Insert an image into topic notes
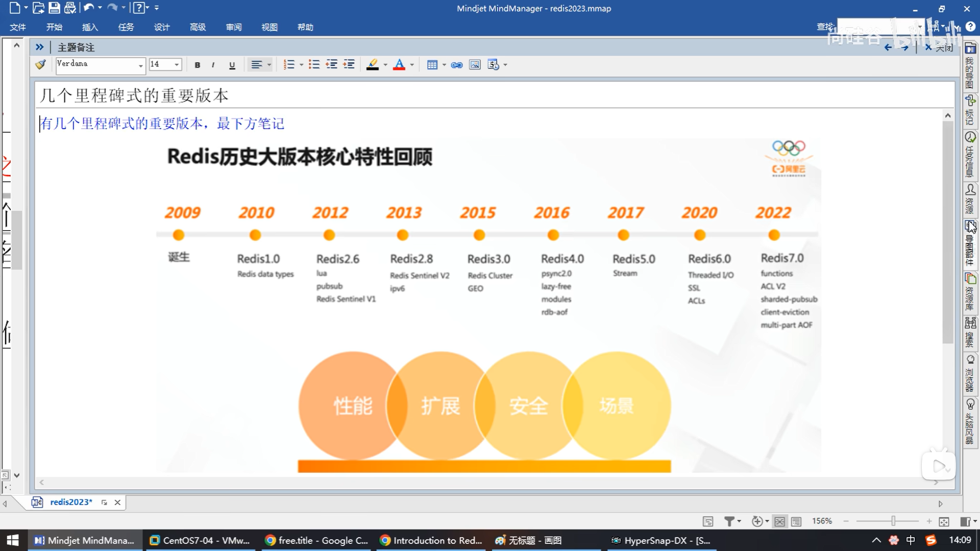Screen dimensions: 980x551 coord(475,65)
